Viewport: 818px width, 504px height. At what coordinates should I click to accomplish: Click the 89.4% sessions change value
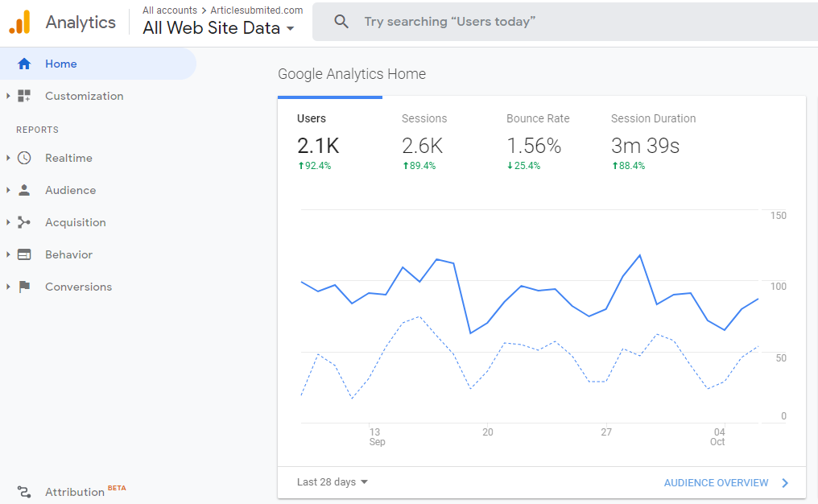pyautogui.click(x=419, y=166)
